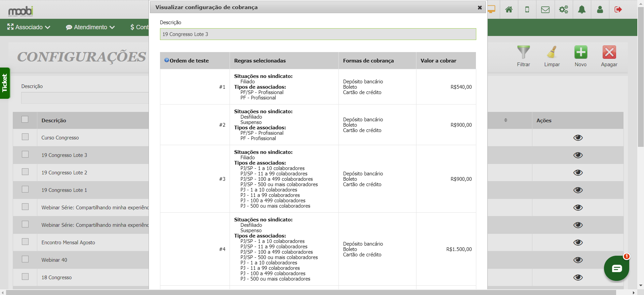The image size is (644, 295).
Task: Close the Visualizar configuração de cobrança dialog
Action: 480,7
